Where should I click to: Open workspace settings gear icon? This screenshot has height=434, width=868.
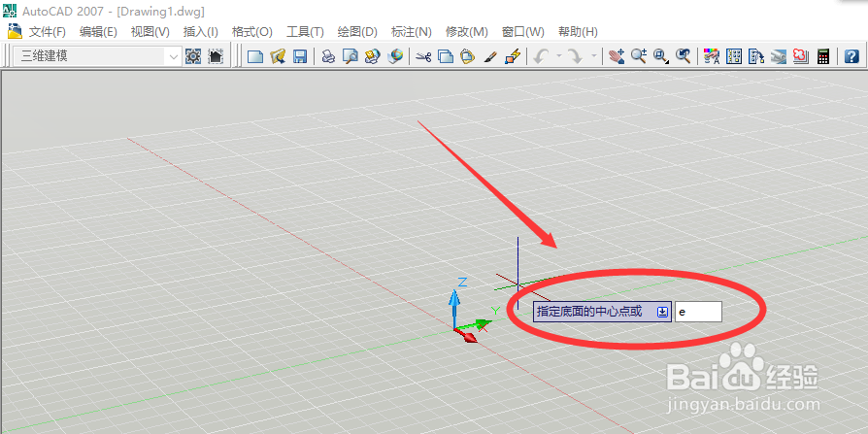(192, 56)
